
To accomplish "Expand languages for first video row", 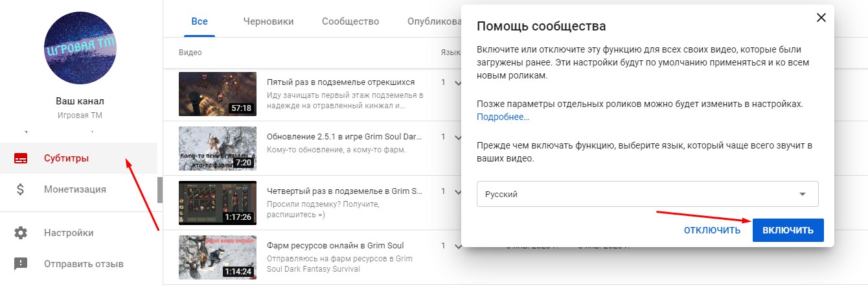I will click(458, 83).
